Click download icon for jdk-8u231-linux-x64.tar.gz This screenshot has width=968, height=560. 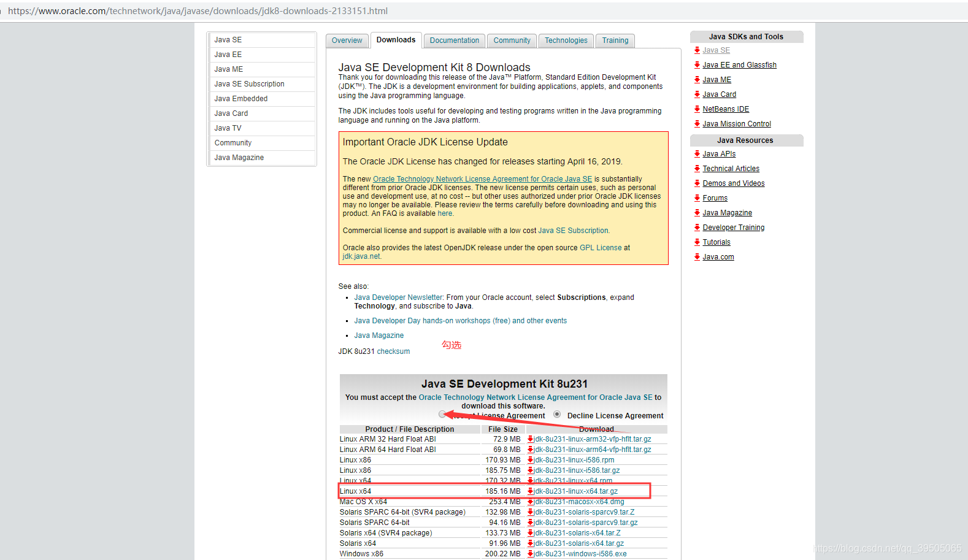pyautogui.click(x=531, y=491)
